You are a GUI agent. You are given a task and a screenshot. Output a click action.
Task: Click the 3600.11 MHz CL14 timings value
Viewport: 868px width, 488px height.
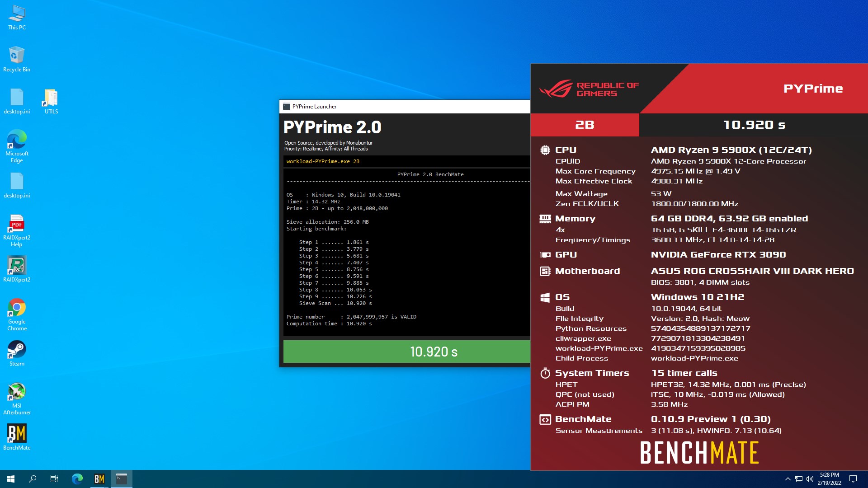(x=712, y=240)
